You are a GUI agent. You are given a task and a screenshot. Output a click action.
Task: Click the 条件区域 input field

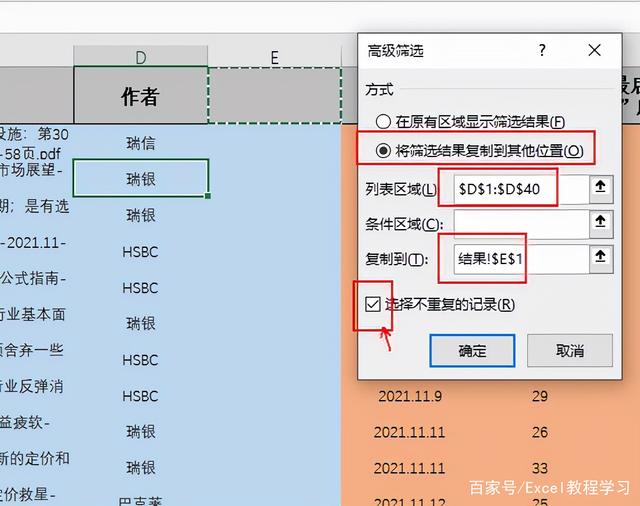coord(521,224)
